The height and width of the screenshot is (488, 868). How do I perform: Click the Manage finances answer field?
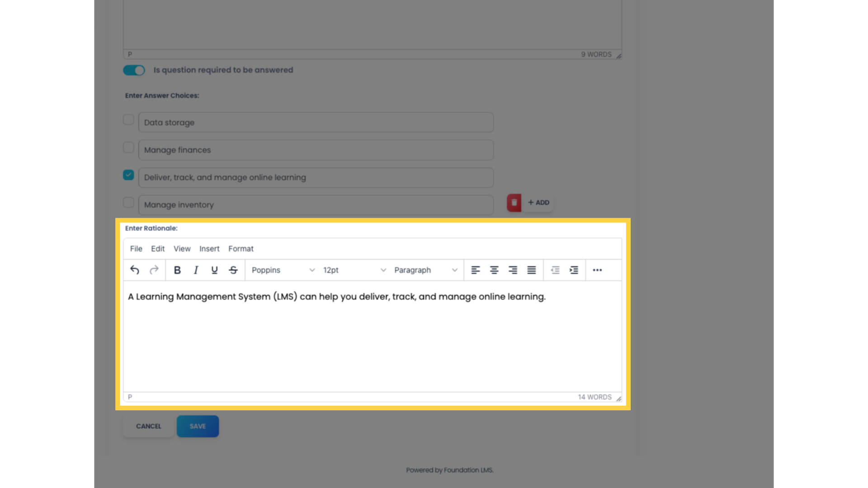[316, 150]
